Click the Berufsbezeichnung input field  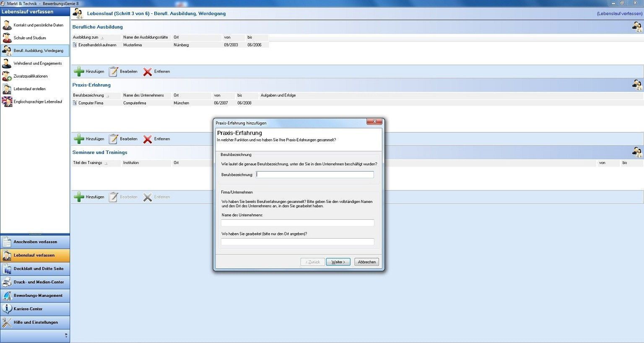(x=314, y=175)
